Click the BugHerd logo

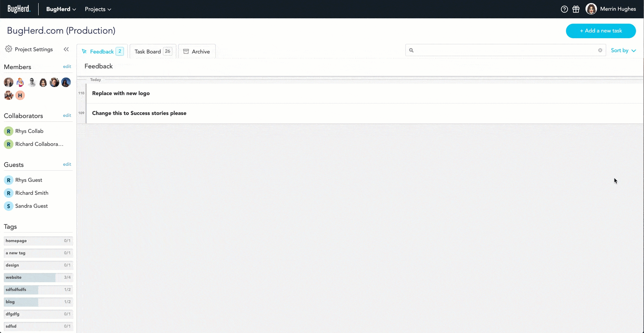pyautogui.click(x=19, y=9)
